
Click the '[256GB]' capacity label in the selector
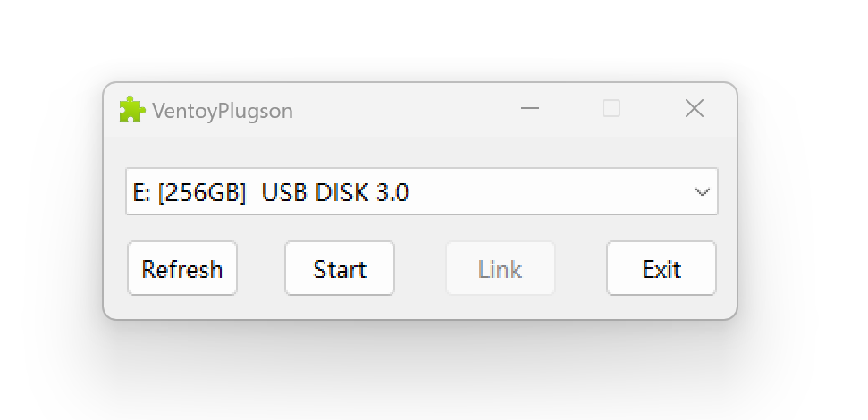click(201, 192)
